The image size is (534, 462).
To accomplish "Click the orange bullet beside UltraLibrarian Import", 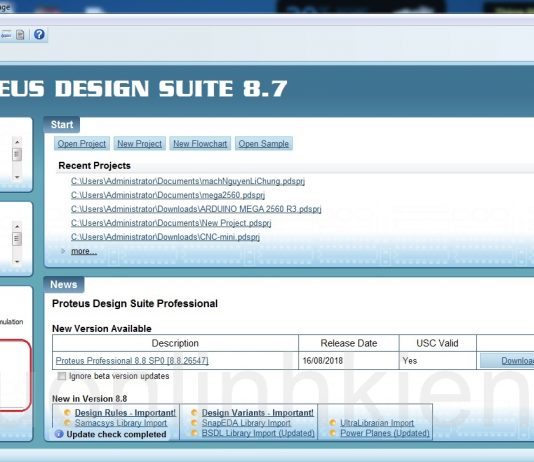I will [x=333, y=423].
